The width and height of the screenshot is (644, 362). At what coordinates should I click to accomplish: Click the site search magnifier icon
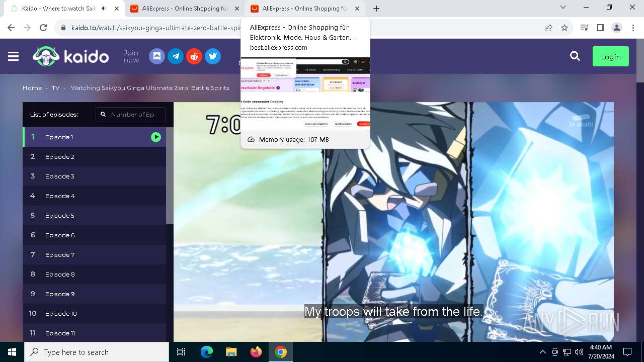[x=575, y=56]
